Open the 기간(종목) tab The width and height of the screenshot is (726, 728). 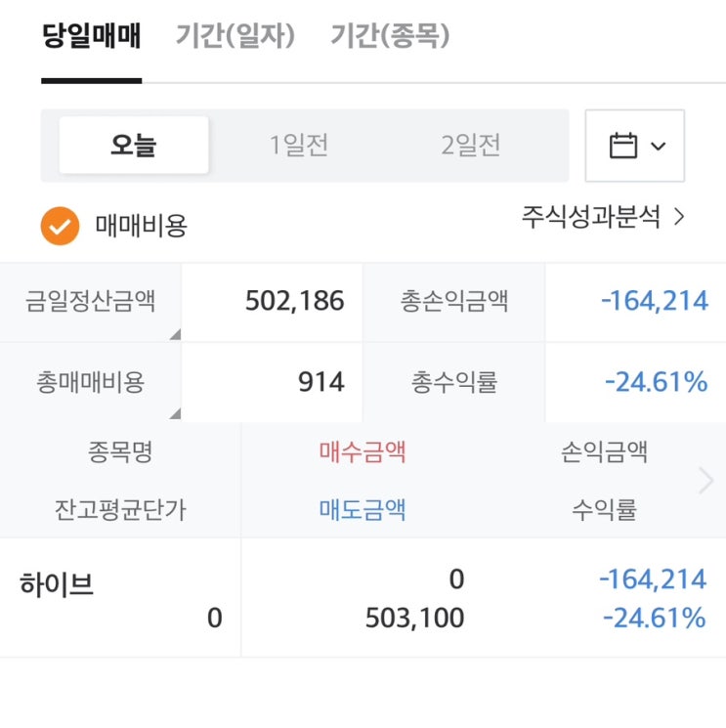[390, 37]
